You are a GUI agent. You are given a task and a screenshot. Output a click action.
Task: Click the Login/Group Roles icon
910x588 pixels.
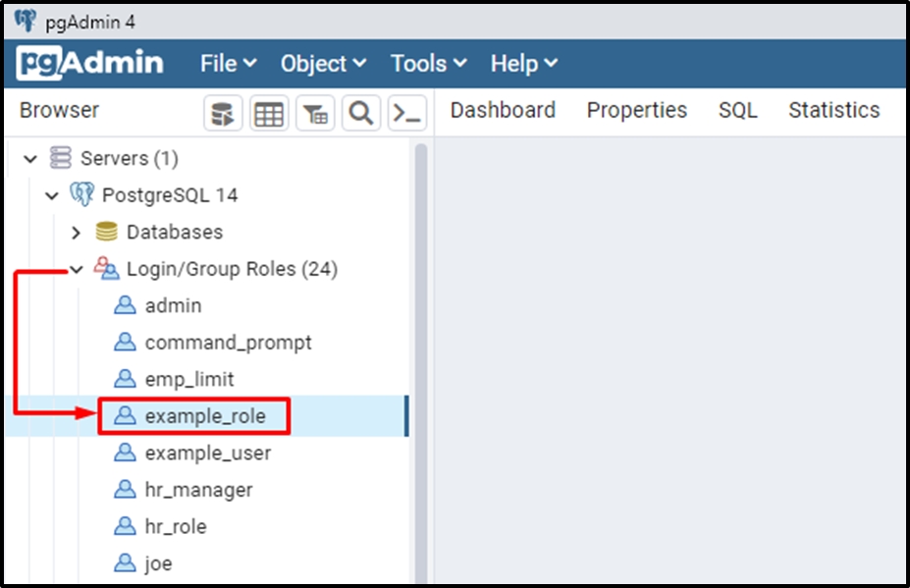tap(106, 269)
